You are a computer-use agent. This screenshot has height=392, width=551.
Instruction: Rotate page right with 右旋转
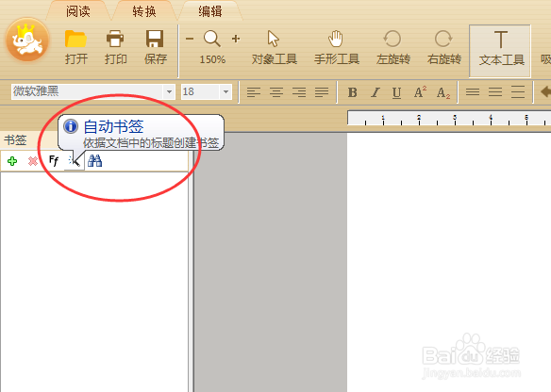[x=443, y=47]
